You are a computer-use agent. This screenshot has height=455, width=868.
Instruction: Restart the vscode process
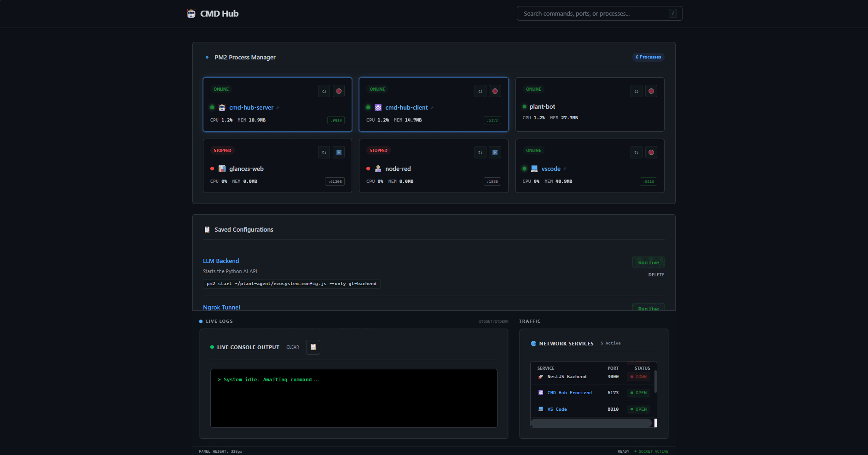(x=636, y=152)
